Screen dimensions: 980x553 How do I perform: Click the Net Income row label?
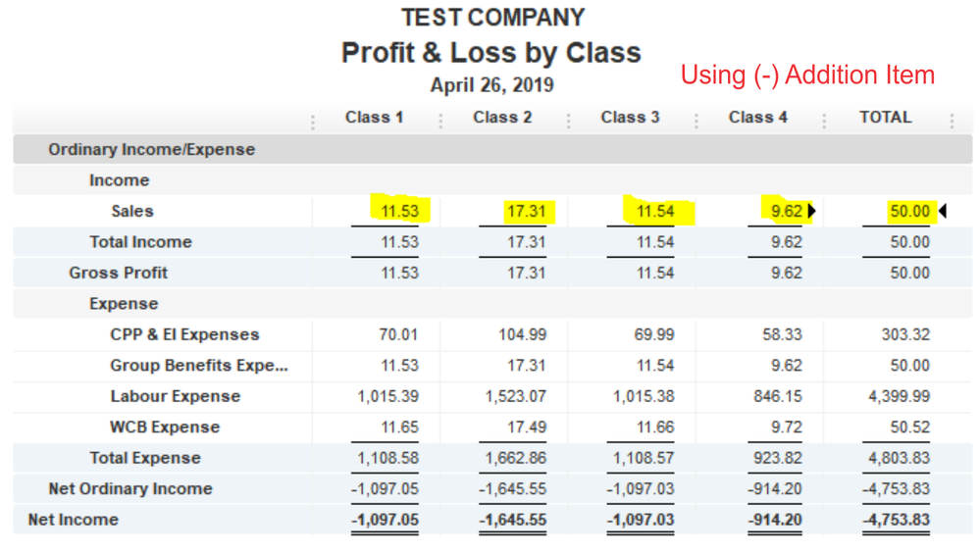tap(73, 520)
